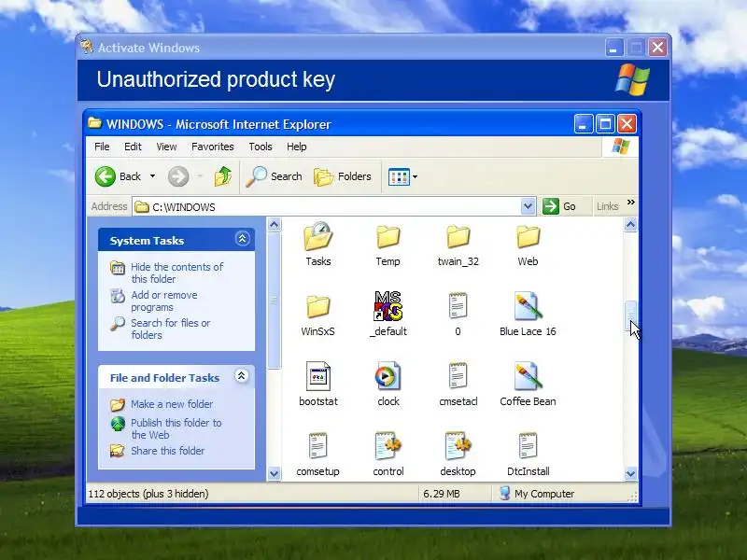Open the Tasks folder icon
The image size is (747, 560).
tap(317, 236)
